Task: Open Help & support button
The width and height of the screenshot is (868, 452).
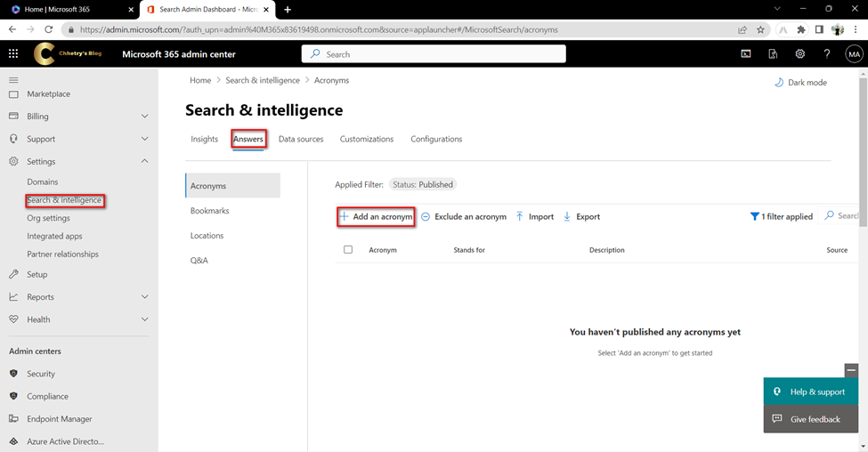Action: click(x=810, y=391)
